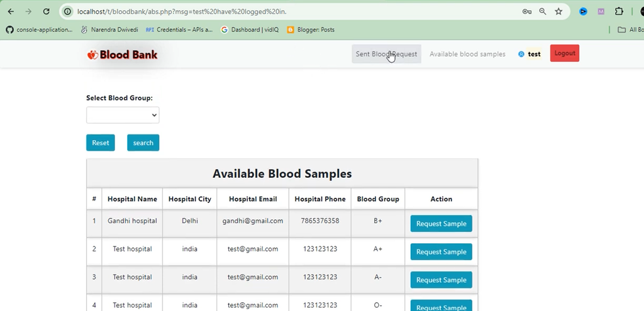This screenshot has width=644, height=311.
Task: Open the blue play extension icon
Action: pos(583,11)
